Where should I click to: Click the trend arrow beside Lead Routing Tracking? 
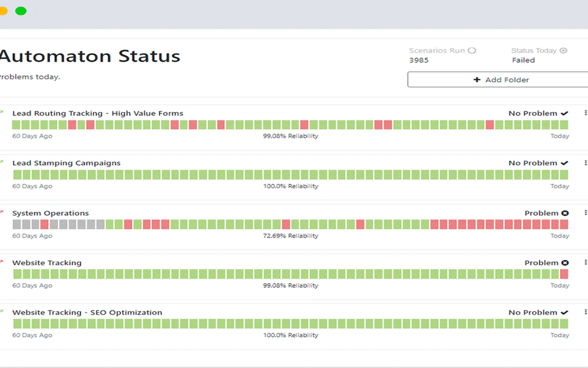click(2, 112)
